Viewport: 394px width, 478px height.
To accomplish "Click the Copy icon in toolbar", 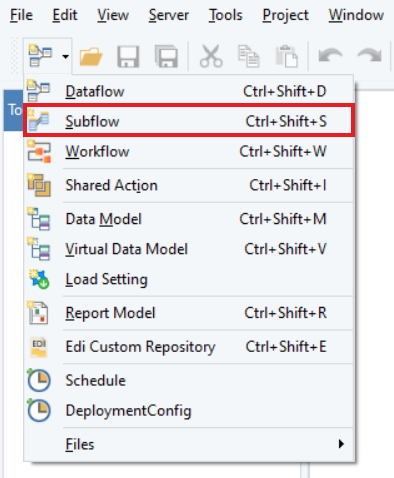I will point(249,56).
